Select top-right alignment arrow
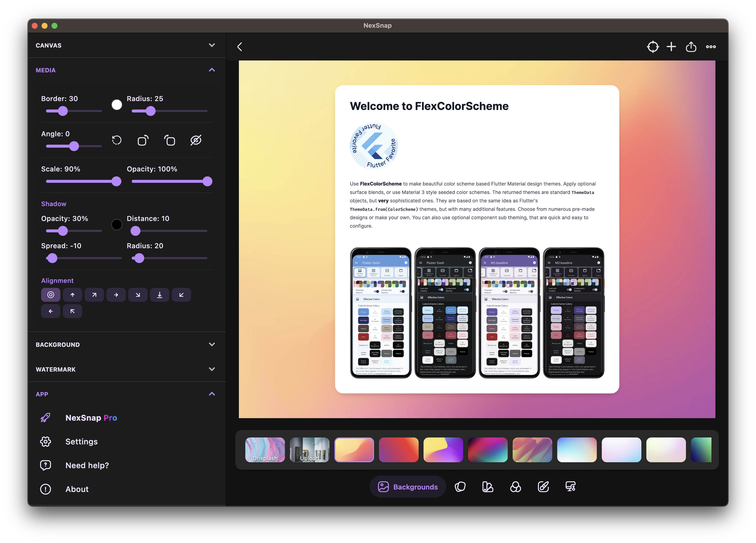 pyautogui.click(x=94, y=295)
